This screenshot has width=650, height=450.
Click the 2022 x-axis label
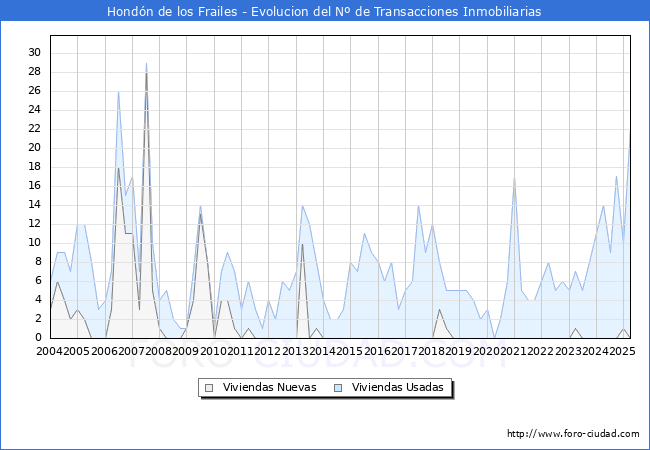point(541,351)
